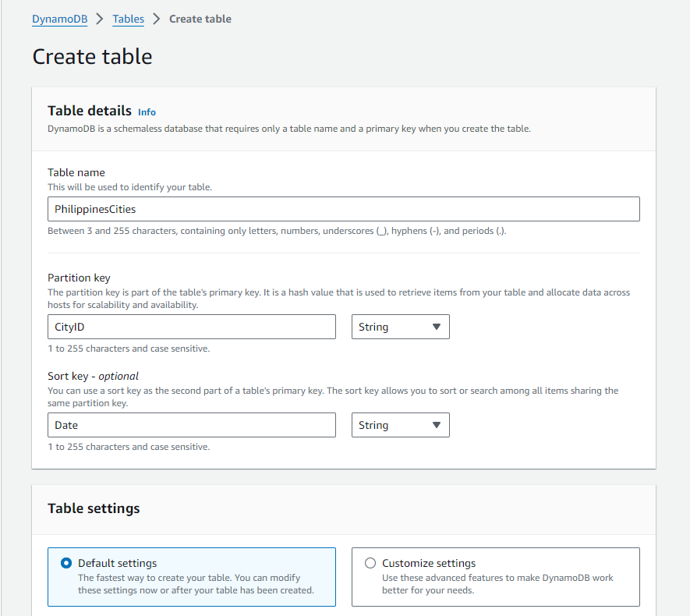The height and width of the screenshot is (616, 690).
Task: Click the Customize settings description text
Action: click(x=497, y=584)
